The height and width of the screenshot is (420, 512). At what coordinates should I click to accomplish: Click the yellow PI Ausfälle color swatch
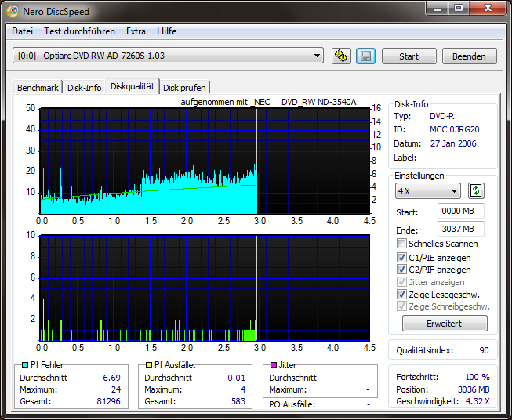click(x=149, y=365)
